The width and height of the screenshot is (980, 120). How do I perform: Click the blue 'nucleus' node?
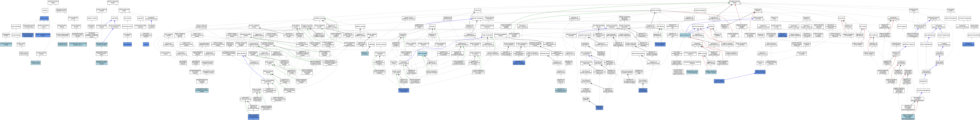pyautogui.click(x=146, y=44)
